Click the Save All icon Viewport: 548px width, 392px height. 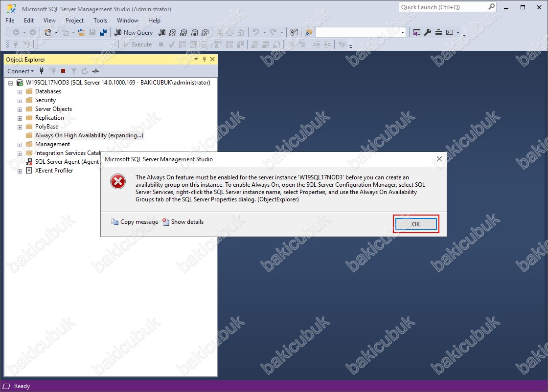(103, 32)
